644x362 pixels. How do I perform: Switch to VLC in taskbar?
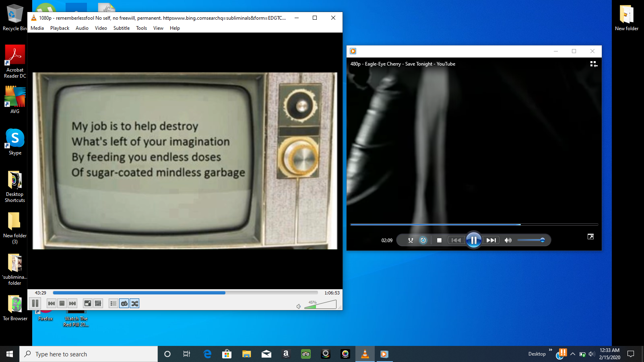(x=365, y=354)
